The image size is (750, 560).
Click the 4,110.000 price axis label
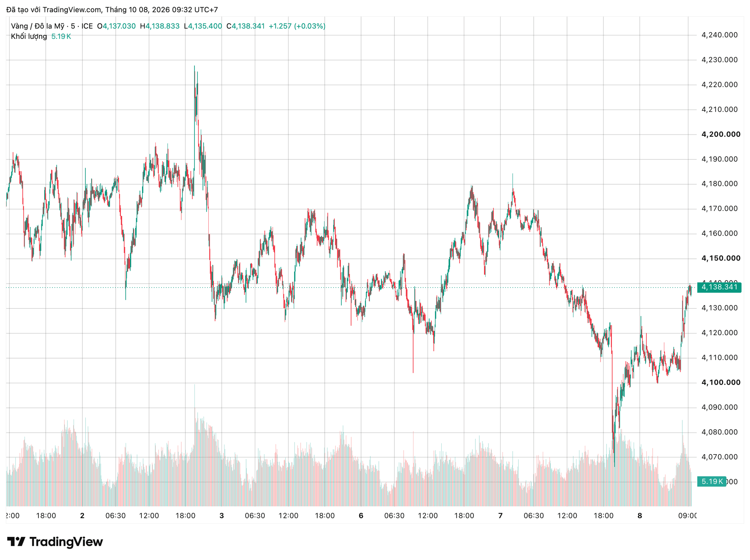(719, 357)
